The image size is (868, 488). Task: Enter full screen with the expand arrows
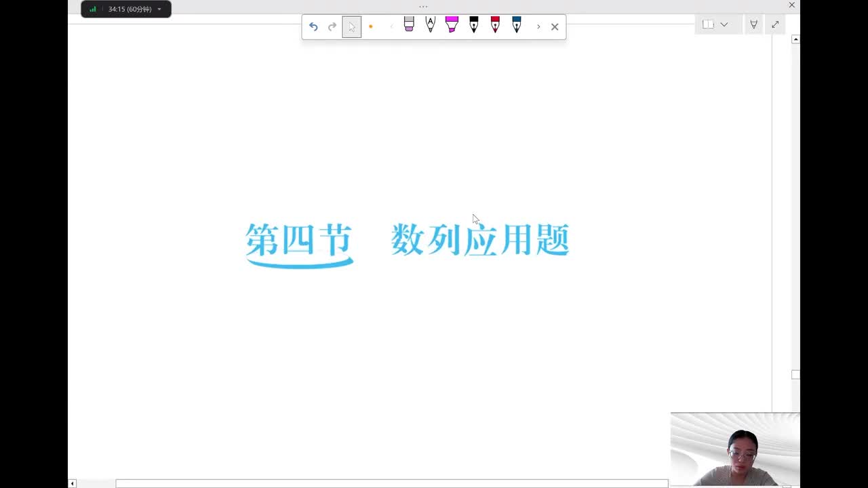click(x=775, y=24)
